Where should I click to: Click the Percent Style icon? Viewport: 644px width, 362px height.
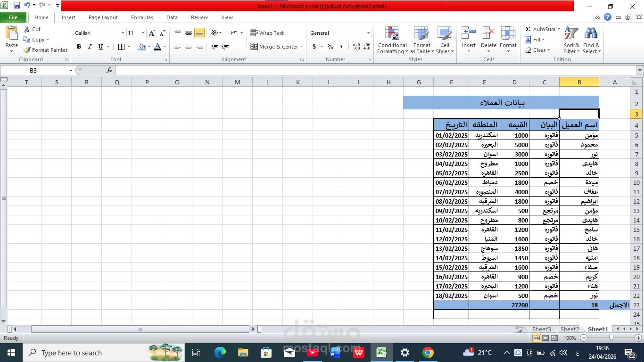pyautogui.click(x=330, y=47)
